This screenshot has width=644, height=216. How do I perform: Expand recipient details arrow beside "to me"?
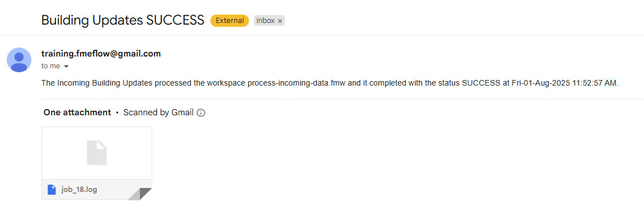tap(66, 67)
